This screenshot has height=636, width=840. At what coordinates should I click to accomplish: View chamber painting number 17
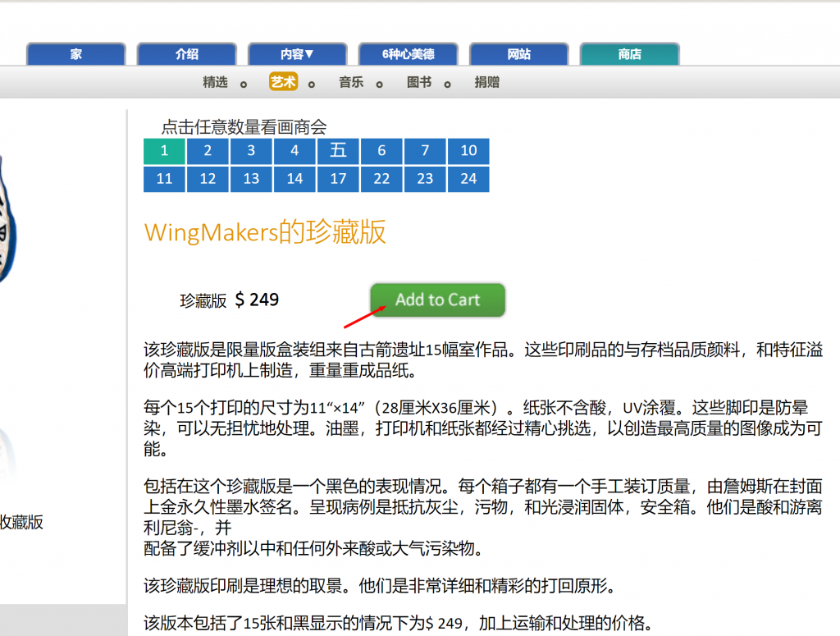coord(338,179)
